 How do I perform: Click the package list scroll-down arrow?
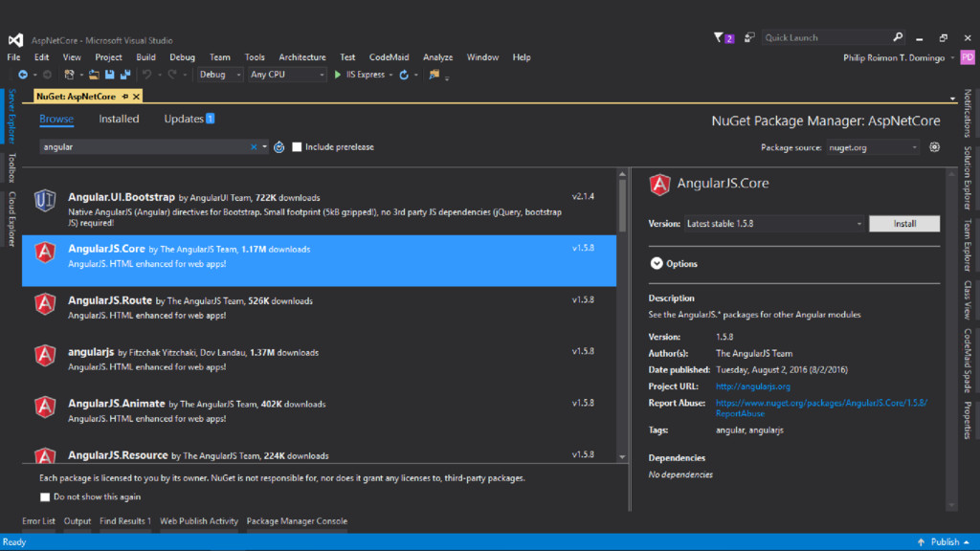(x=622, y=456)
